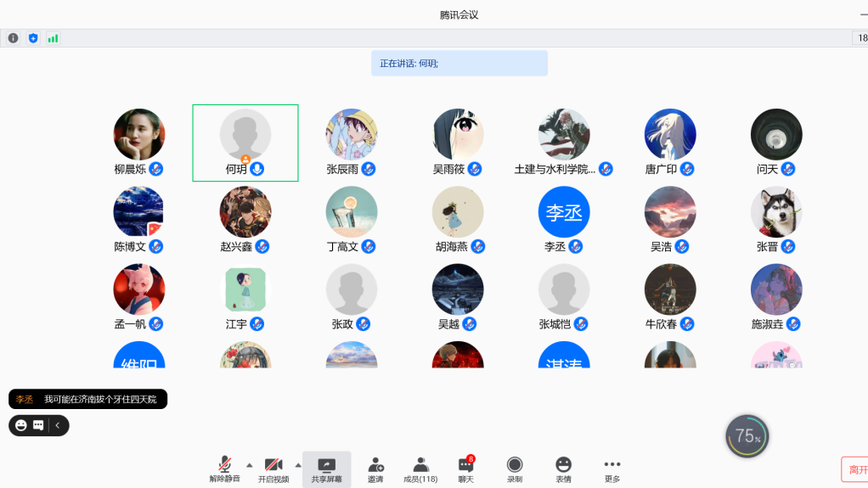Click the blue security shield icon
Screen dimensions: 868x488
coord(33,38)
